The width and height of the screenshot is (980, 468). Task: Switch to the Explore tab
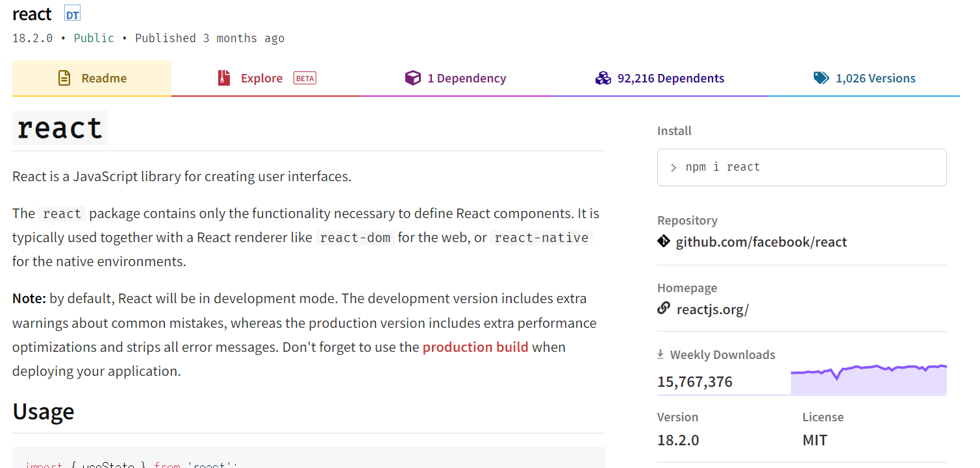[x=266, y=79]
